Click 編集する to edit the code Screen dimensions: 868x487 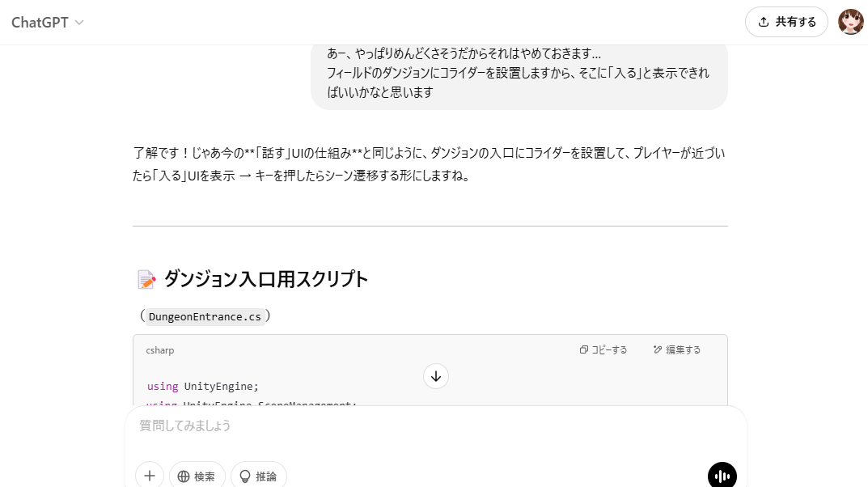(677, 350)
